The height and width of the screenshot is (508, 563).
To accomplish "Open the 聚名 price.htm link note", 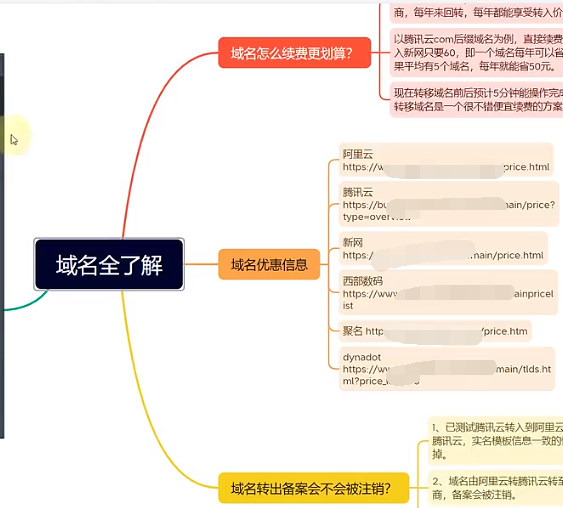I will pos(435,331).
